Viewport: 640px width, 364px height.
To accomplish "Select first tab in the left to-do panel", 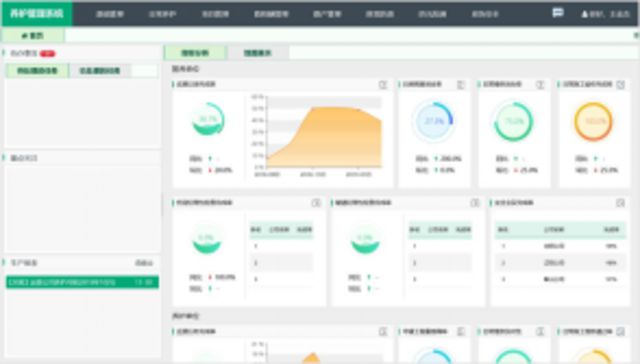I will point(37,71).
